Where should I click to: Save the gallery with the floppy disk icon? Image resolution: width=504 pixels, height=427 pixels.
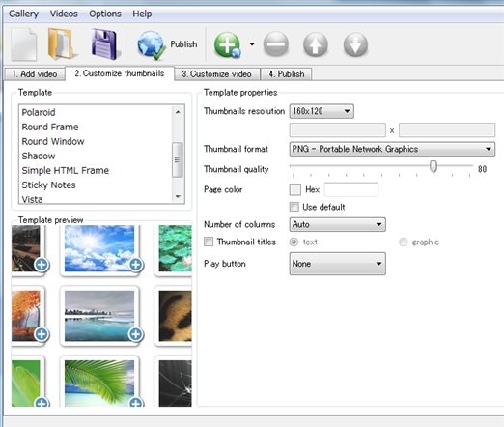105,44
